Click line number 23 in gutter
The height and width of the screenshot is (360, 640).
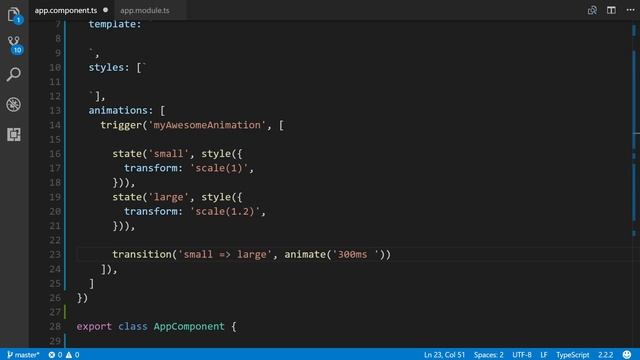click(55, 254)
